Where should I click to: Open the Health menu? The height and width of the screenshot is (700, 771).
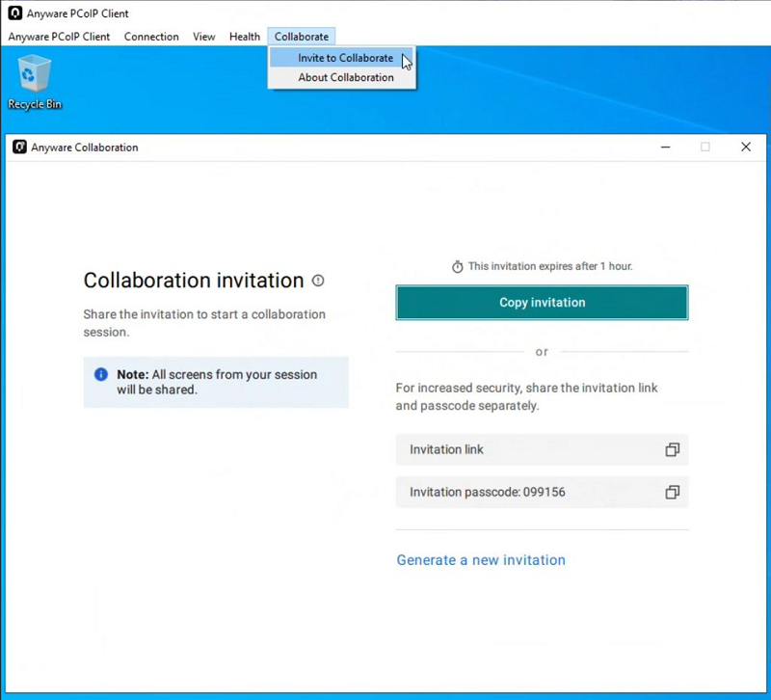pos(244,37)
